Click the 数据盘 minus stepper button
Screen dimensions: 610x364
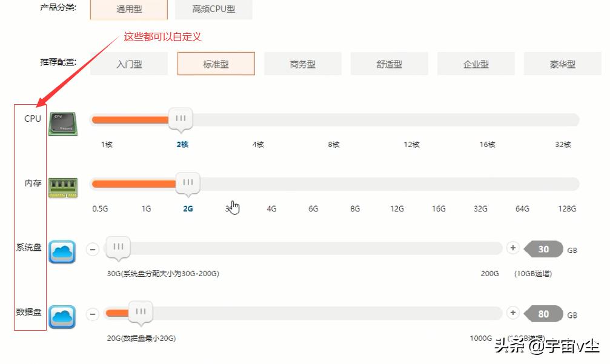(x=92, y=314)
